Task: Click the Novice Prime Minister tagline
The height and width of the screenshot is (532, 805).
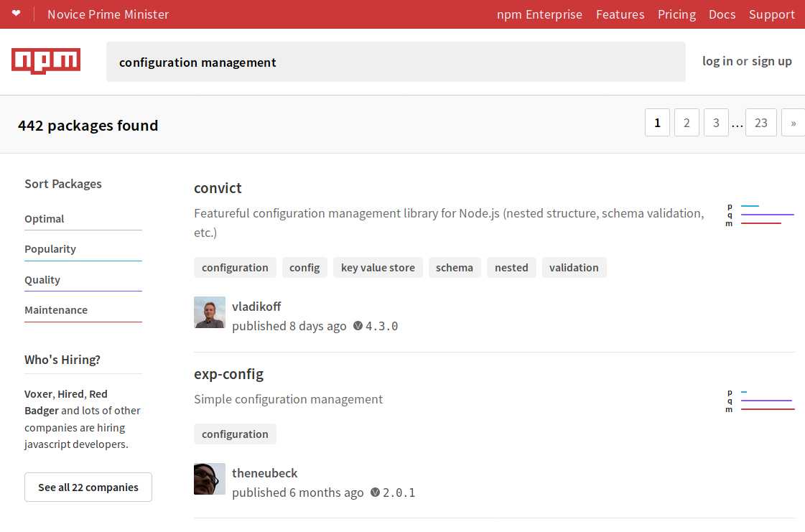Action: [x=108, y=14]
